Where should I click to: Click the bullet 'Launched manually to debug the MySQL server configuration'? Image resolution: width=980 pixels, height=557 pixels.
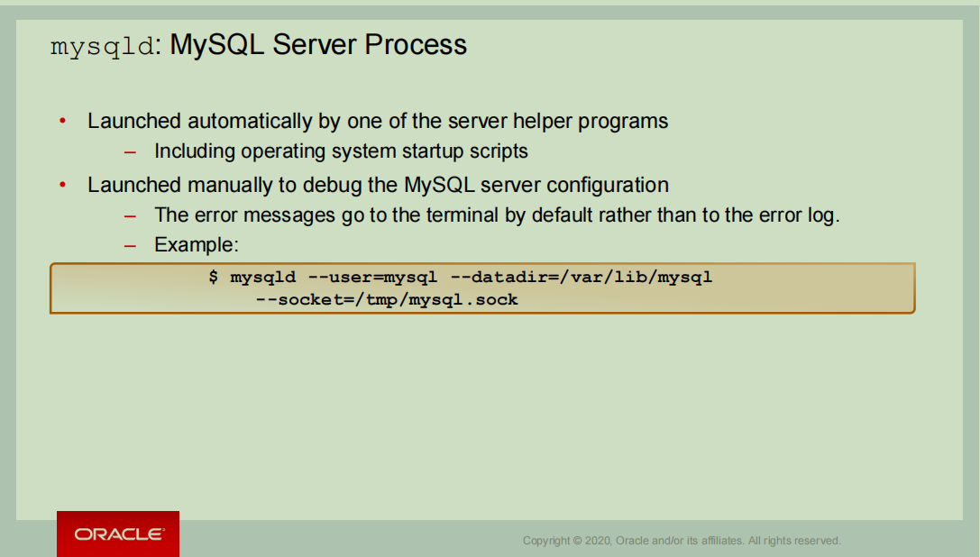click(x=378, y=185)
